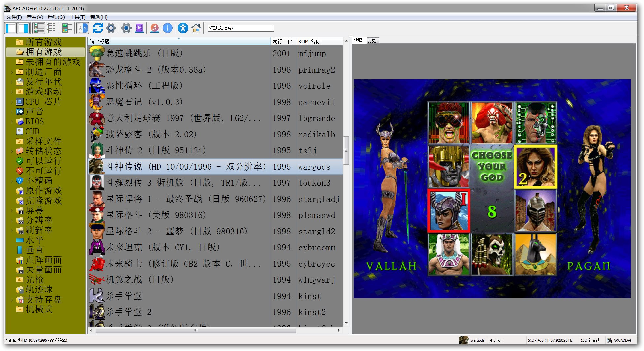Open settings via the first gear icon
644x351 pixels.
(x=111, y=28)
